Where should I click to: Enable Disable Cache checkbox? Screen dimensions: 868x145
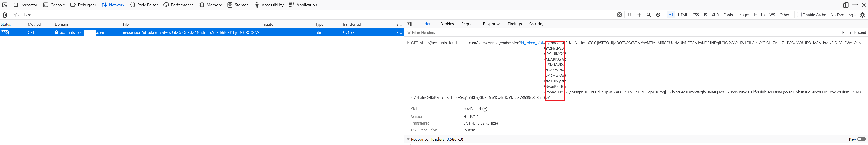(x=799, y=15)
